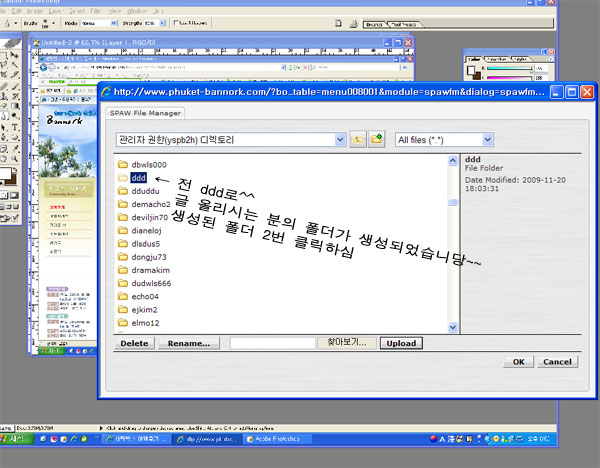Click the echo04 folder icon
600x468 pixels.
(124, 297)
